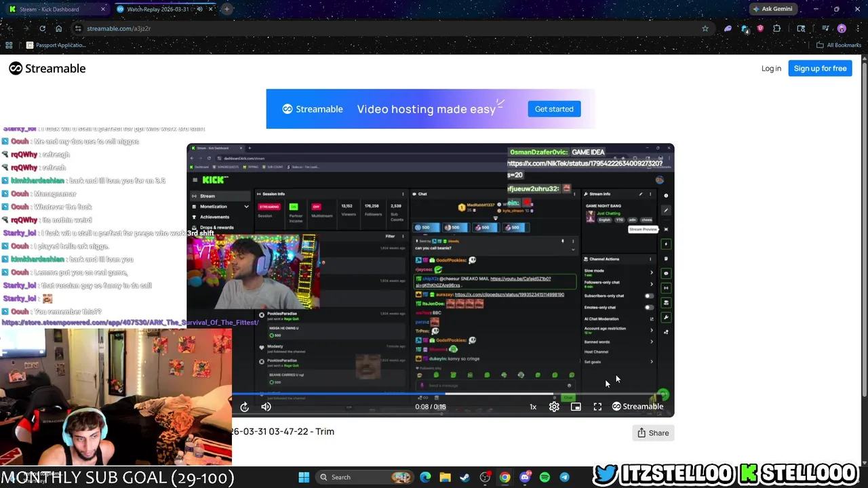Mute the Watch-Replay tab via its speaker icon
The height and width of the screenshot is (488, 868).
click(x=199, y=9)
